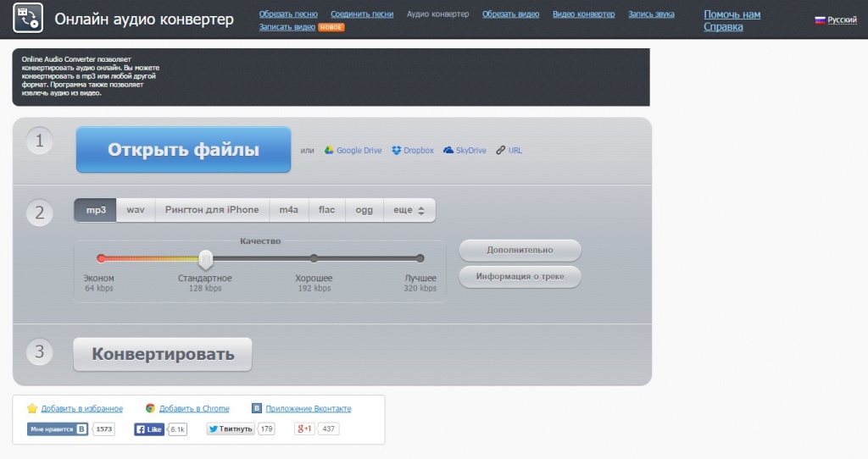Screen dimensions: 868x459
Task: Click the big 'Открыть файлы' button
Action: pos(183,151)
